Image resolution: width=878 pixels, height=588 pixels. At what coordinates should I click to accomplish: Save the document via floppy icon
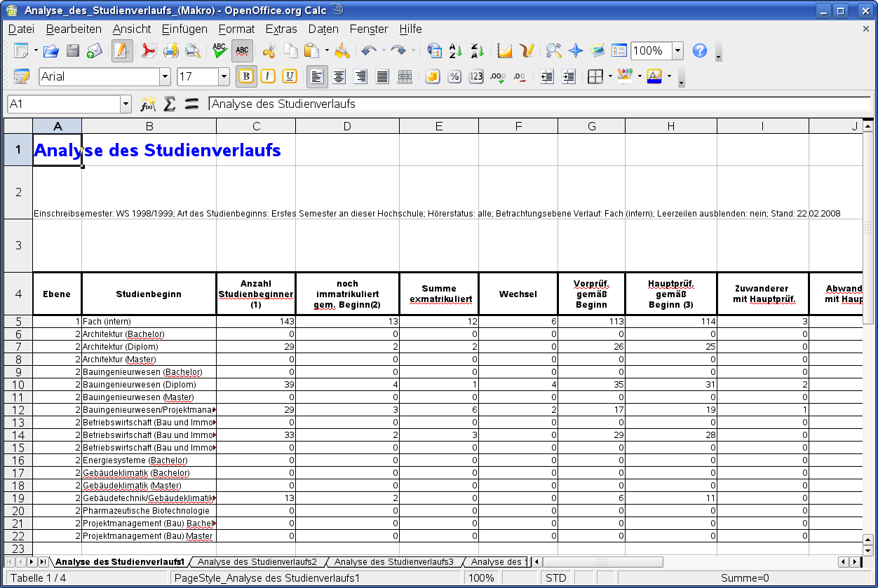(x=72, y=50)
